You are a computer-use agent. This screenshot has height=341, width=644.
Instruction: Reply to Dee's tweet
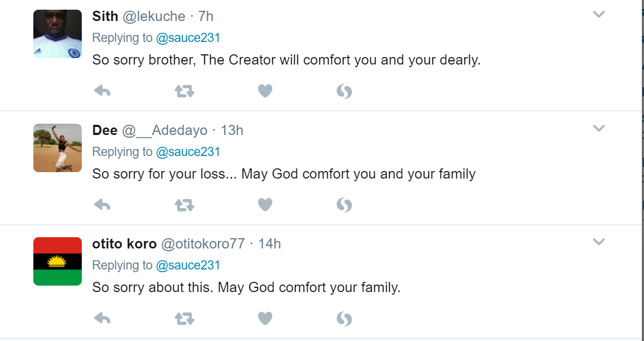click(102, 204)
